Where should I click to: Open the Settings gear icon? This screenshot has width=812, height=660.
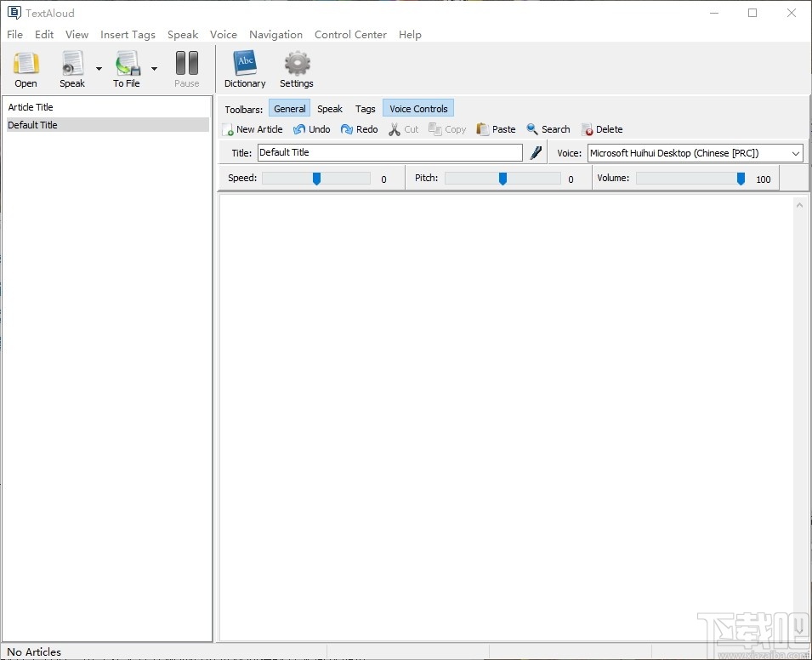(296, 68)
